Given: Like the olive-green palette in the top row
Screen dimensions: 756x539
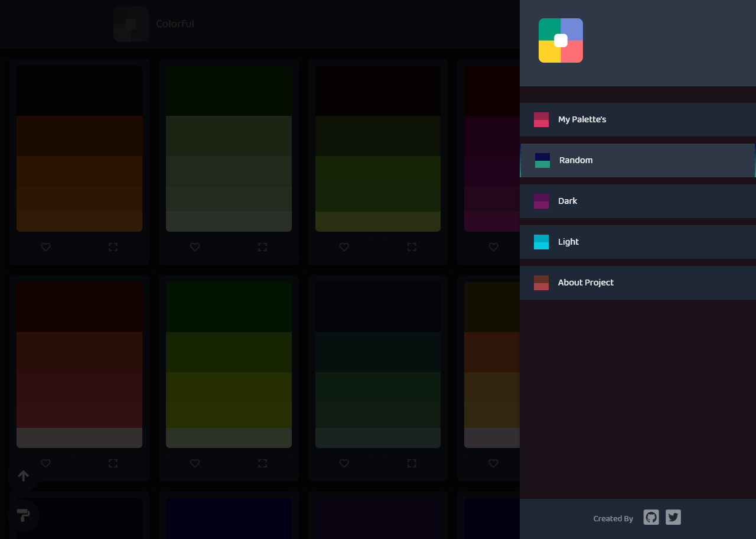Looking at the screenshot, I should click(344, 247).
